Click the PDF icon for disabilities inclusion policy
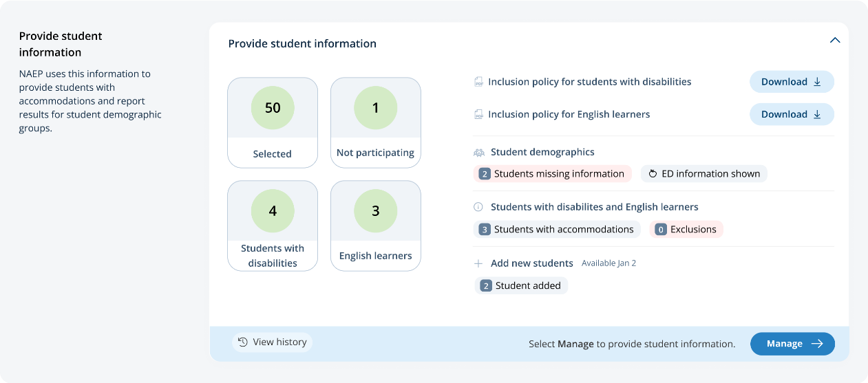Screen dimensions: 868x383 coord(478,82)
